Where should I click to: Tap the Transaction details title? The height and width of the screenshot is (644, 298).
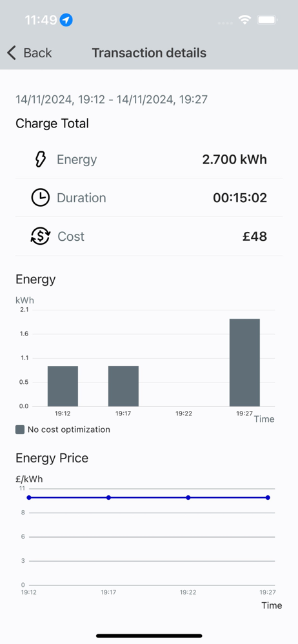(x=149, y=53)
